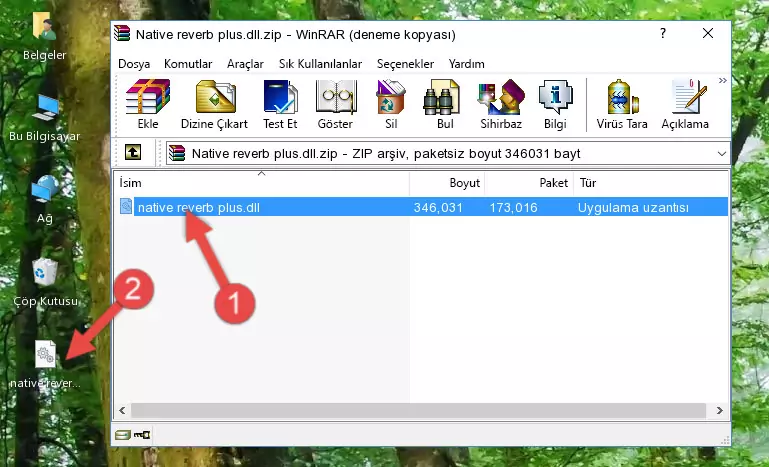Expand hidden toolbar items chevron
769x467 pixels.
[x=722, y=81]
